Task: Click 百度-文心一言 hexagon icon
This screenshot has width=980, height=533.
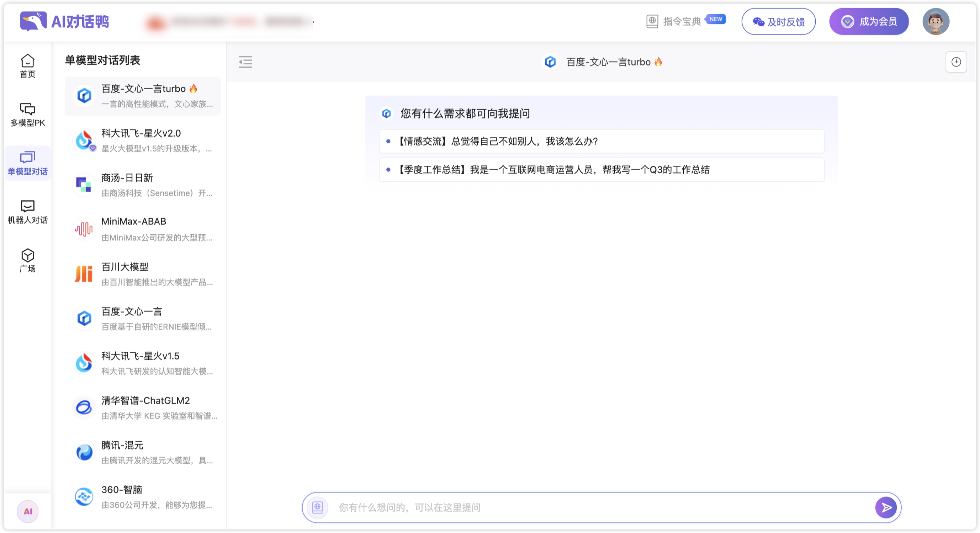Action: 84,319
